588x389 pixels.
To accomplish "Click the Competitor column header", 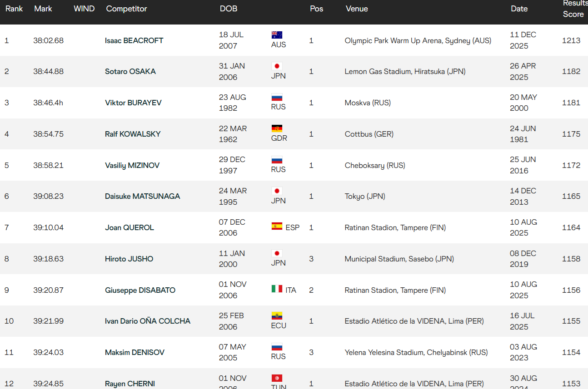I will (127, 9).
